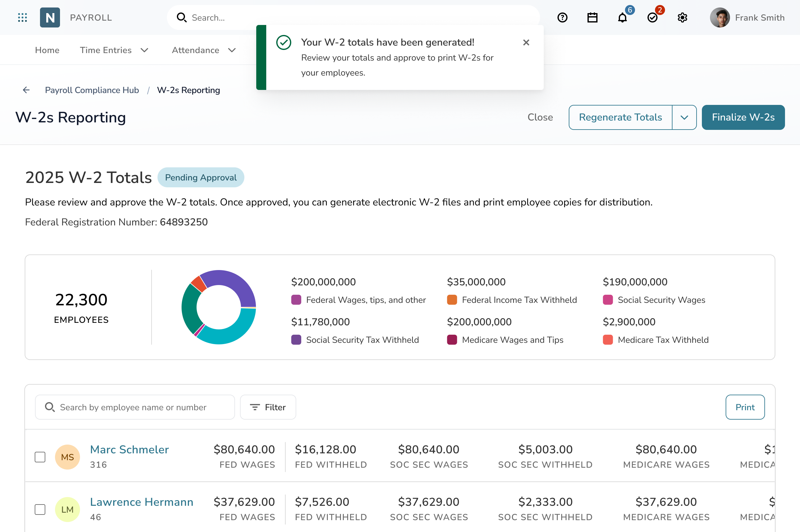Viewport: 800px width, 532px height.
Task: Navigate back to Payroll Compliance Hub
Action: click(x=92, y=90)
